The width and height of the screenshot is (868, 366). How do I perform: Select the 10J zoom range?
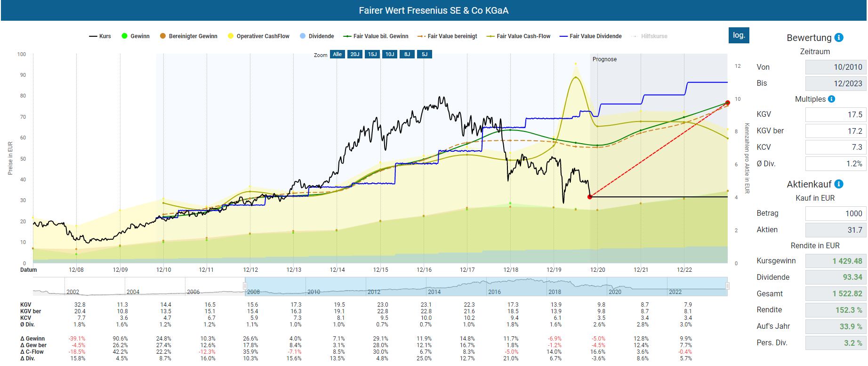[390, 54]
